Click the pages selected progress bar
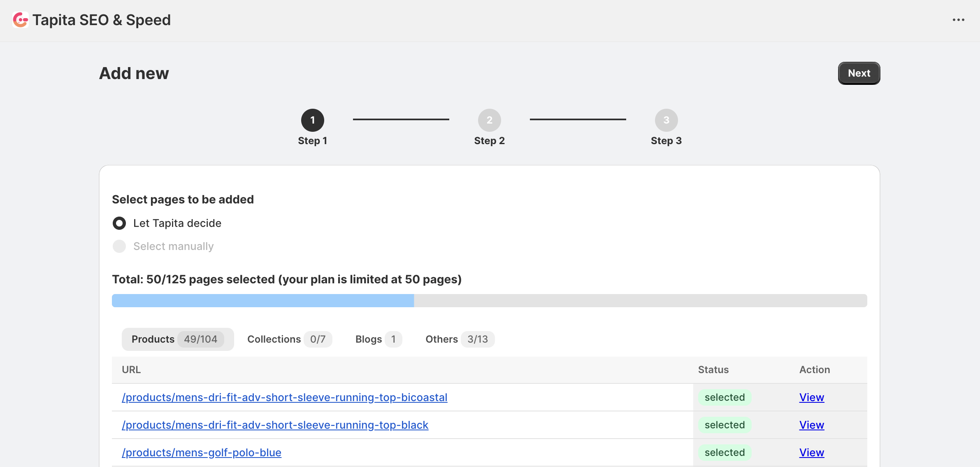980x467 pixels. [489, 301]
